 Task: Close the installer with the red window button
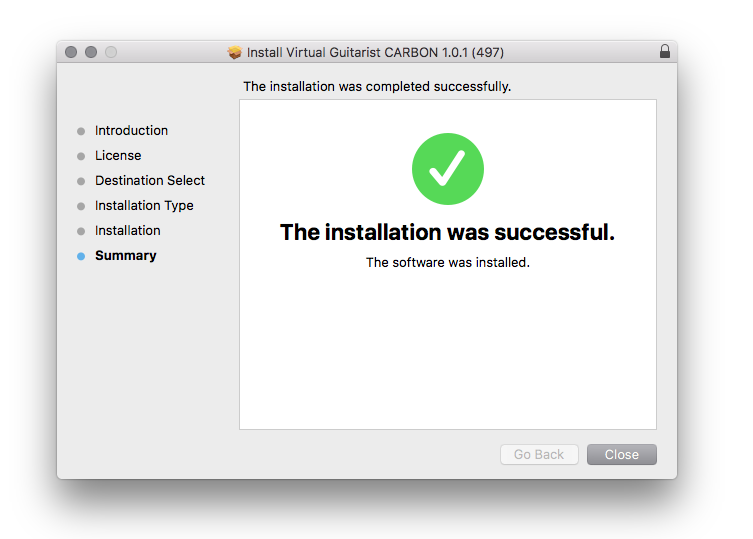tap(71, 52)
